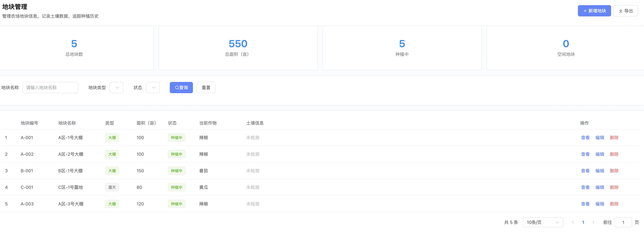Image resolution: width=644 pixels, height=232 pixels.
Task: Click the 重置 button
Action: pos(206,88)
